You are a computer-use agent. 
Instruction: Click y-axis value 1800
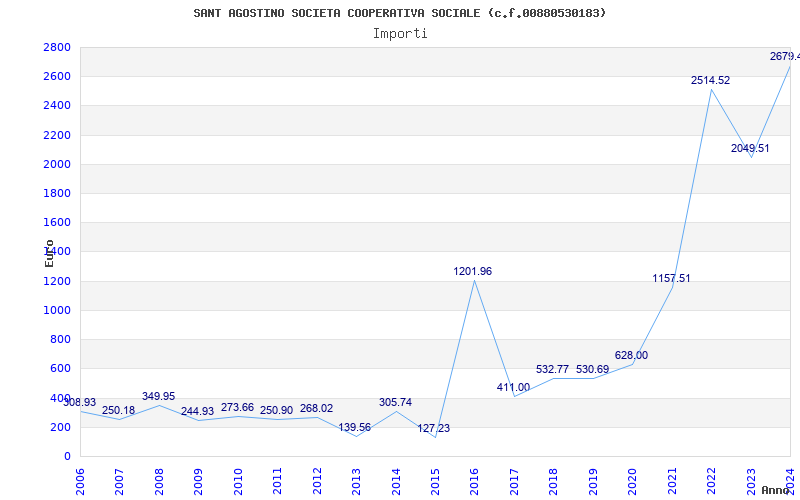point(57,193)
